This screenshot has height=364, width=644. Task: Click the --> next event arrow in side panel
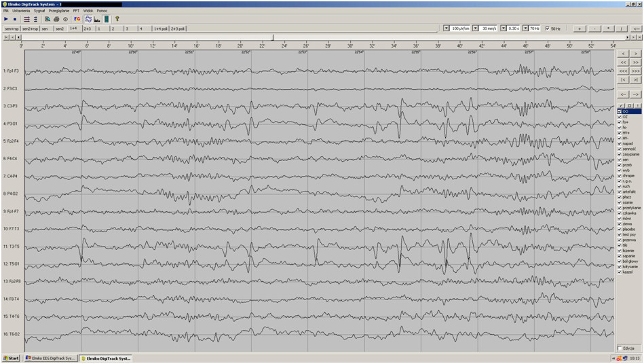click(635, 94)
